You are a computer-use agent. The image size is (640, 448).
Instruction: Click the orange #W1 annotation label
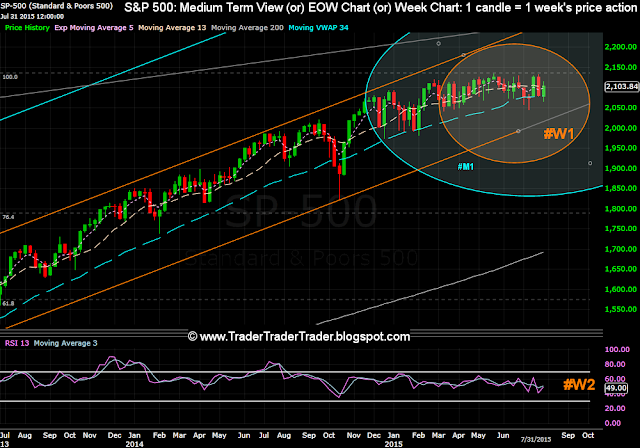tap(559, 133)
